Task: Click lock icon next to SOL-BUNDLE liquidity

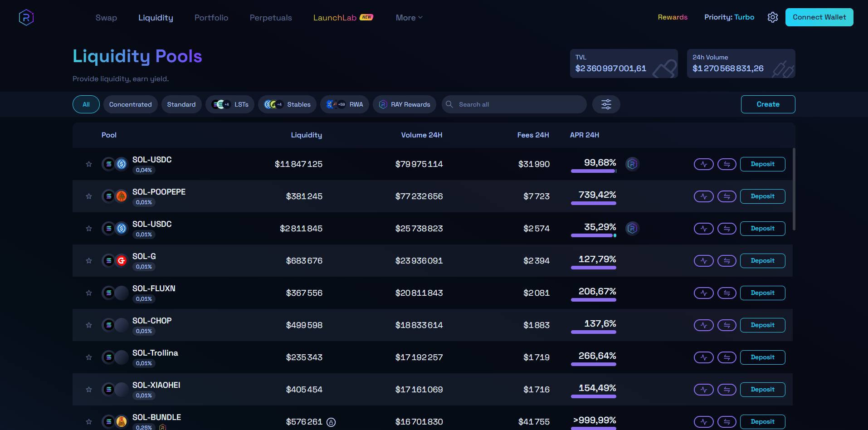Action: pyautogui.click(x=331, y=422)
